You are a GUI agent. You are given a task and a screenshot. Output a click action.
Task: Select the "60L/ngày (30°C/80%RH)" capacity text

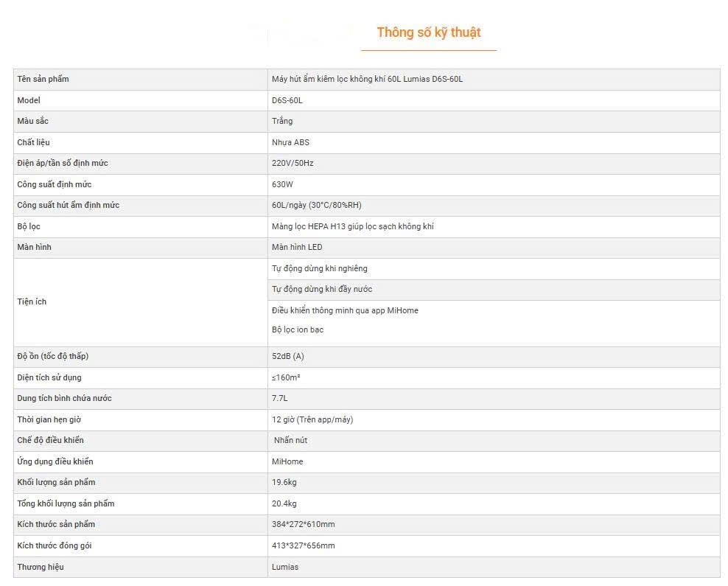tap(316, 205)
